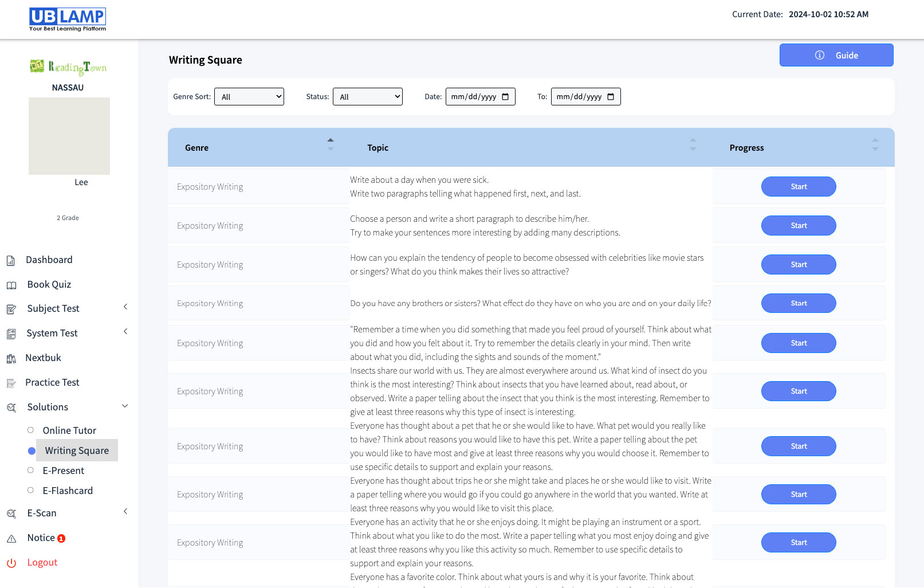Start the pet you would like topic
924x588 pixels.
coord(799,446)
